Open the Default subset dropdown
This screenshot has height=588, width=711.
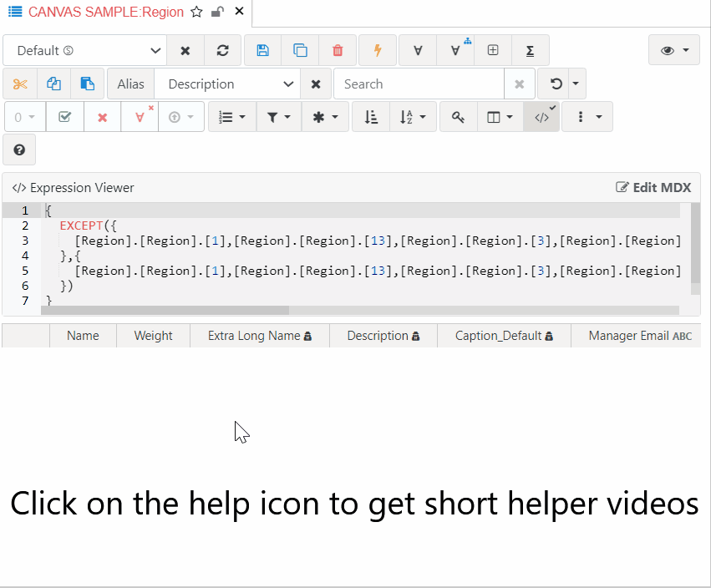[x=84, y=50]
